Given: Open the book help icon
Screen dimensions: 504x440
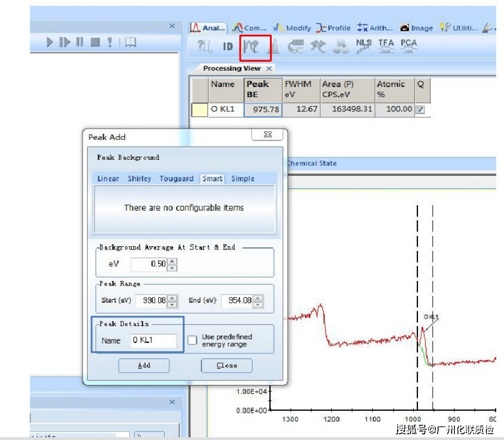Looking at the screenshot, I should pyautogui.click(x=130, y=42).
